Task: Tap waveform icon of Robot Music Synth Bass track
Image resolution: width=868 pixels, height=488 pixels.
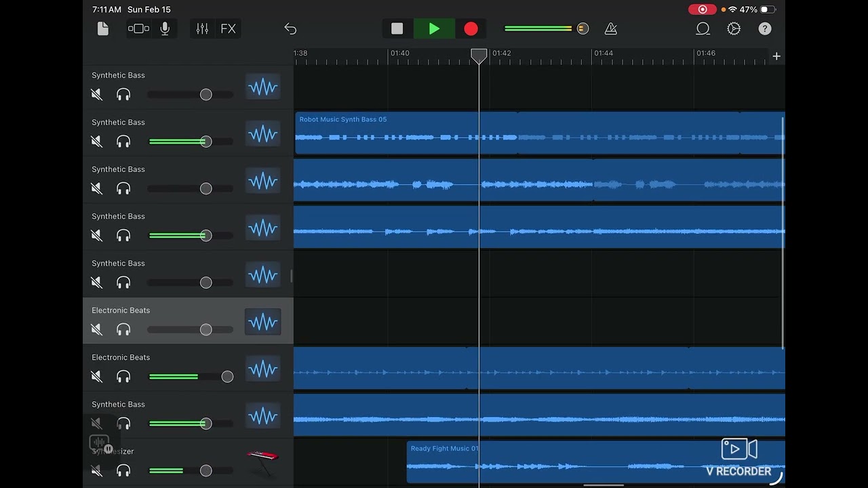Action: click(x=263, y=134)
